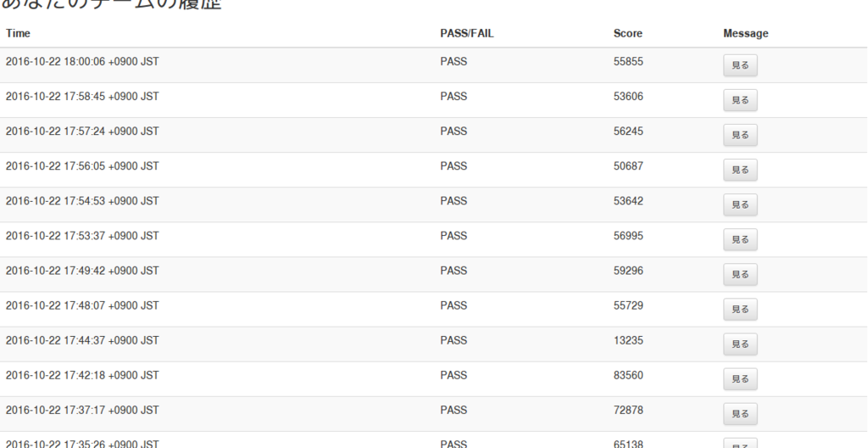Select the 2016-10-22 18:00:06 timestamp cell

[x=82, y=62]
